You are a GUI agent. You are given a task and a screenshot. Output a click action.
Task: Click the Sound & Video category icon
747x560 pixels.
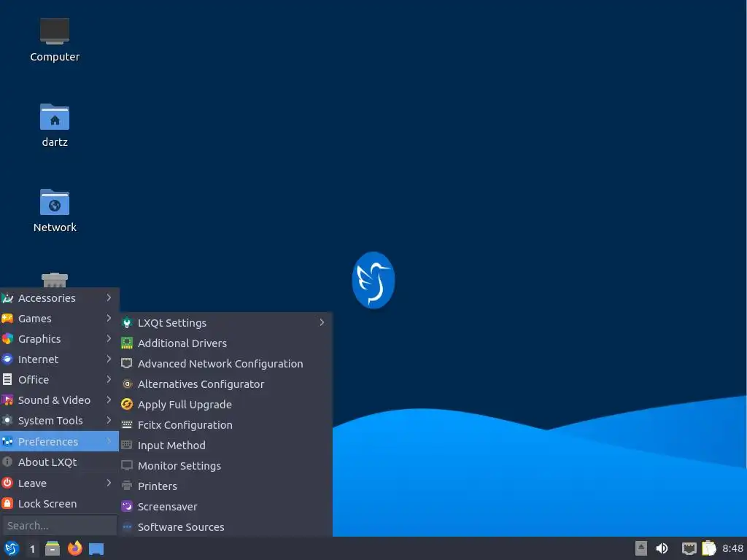tap(7, 400)
